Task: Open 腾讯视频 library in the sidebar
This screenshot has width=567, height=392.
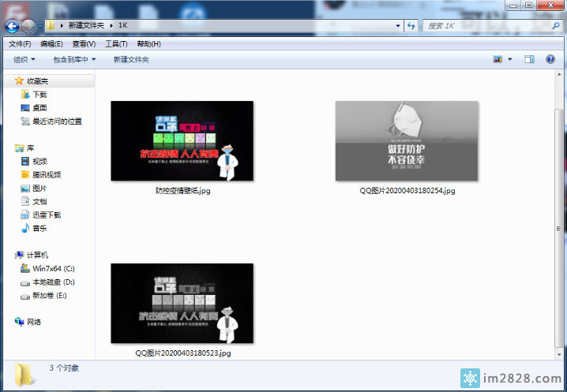Action: (46, 175)
